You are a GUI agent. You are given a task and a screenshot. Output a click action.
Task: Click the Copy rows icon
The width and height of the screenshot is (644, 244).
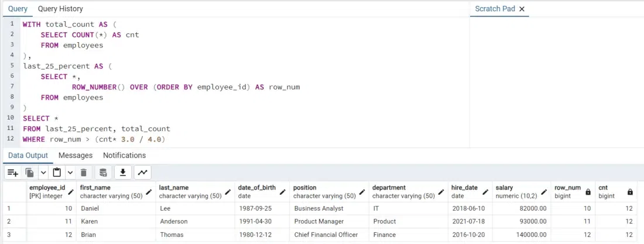click(30, 173)
